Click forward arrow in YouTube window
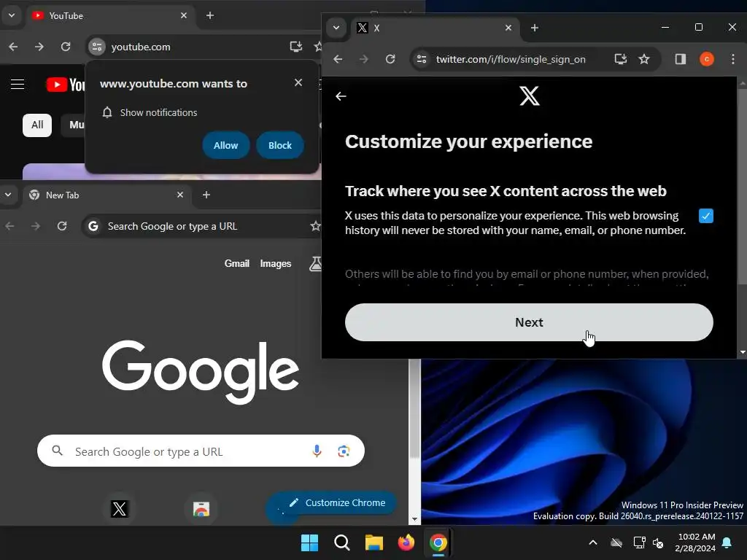The height and width of the screenshot is (560, 747). click(x=39, y=47)
